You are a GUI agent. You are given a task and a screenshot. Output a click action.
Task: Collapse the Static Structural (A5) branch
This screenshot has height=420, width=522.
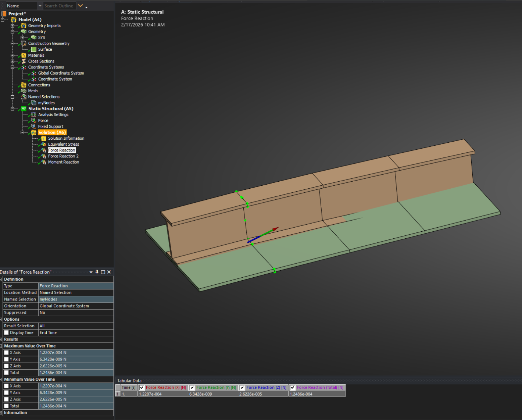point(12,109)
